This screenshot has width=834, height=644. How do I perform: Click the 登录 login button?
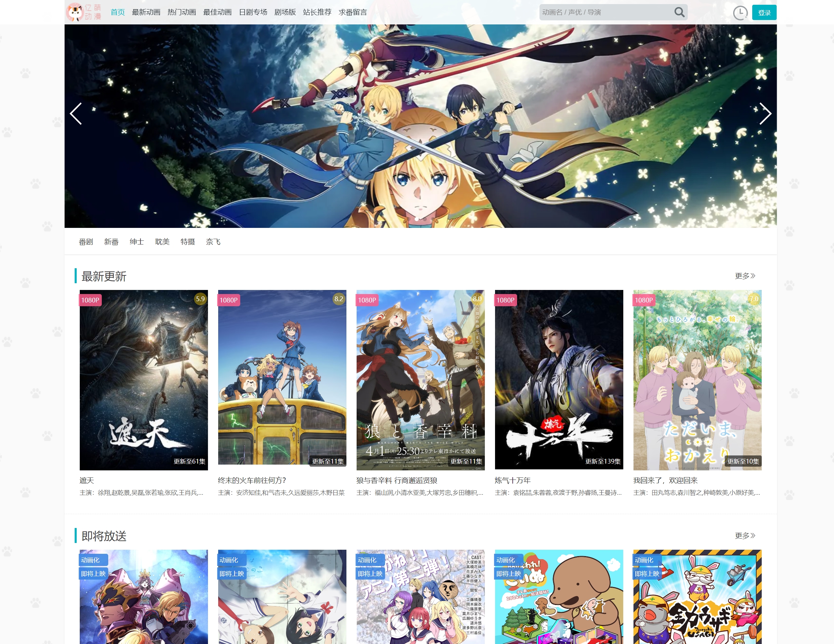coord(764,13)
